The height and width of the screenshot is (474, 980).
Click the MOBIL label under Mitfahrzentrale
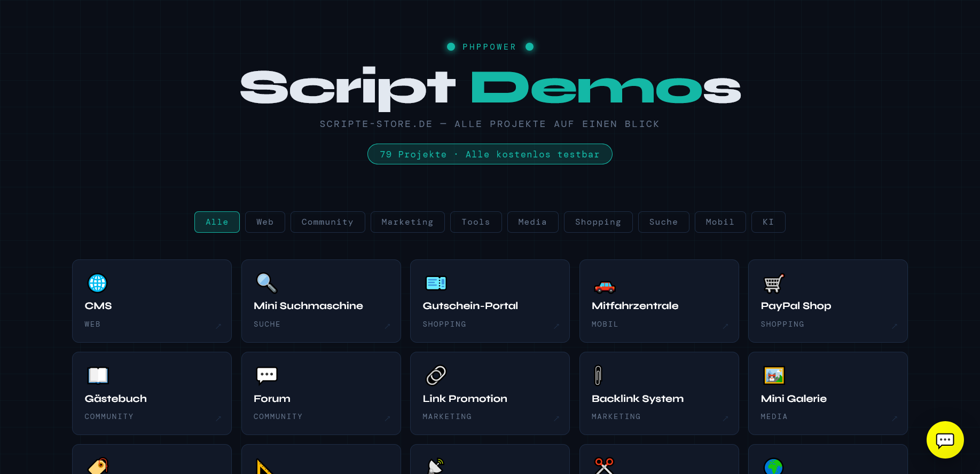point(605,324)
